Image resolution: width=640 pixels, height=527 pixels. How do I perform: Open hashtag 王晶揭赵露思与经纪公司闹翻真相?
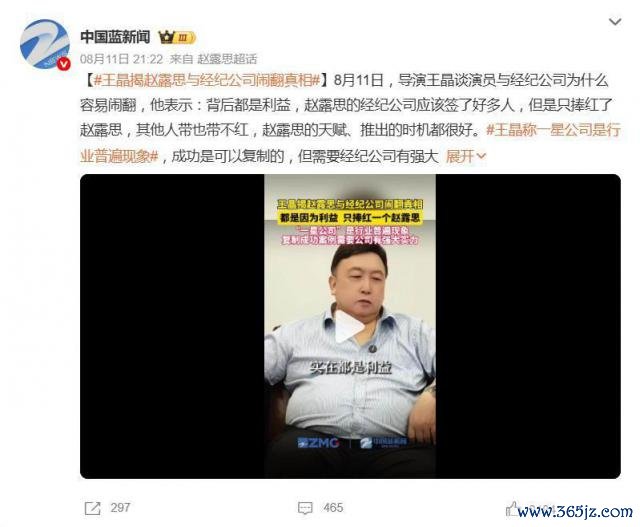207,80
